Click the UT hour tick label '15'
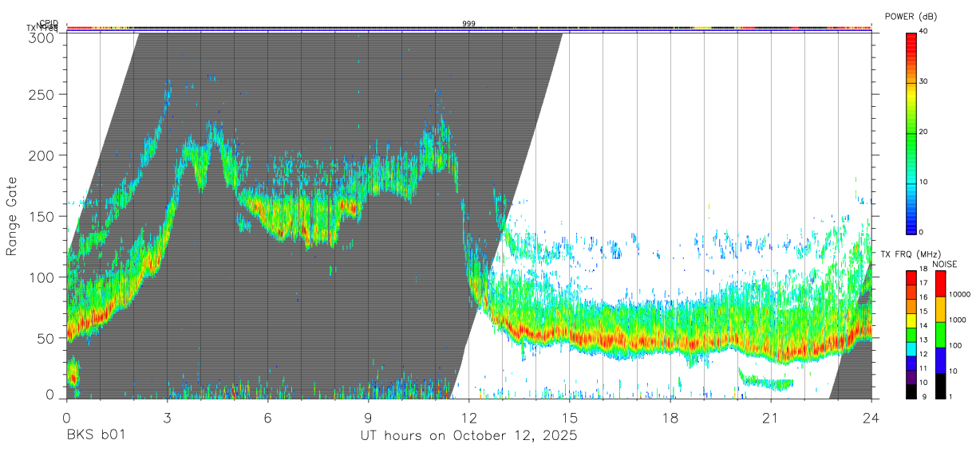This screenshot has width=980, height=452. click(569, 418)
